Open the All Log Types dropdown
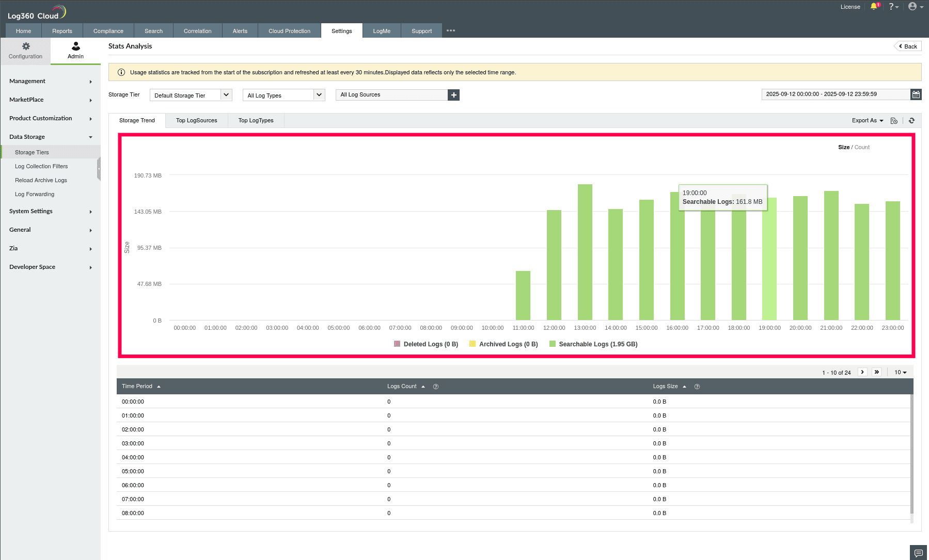This screenshot has height=560, width=929. (284, 95)
